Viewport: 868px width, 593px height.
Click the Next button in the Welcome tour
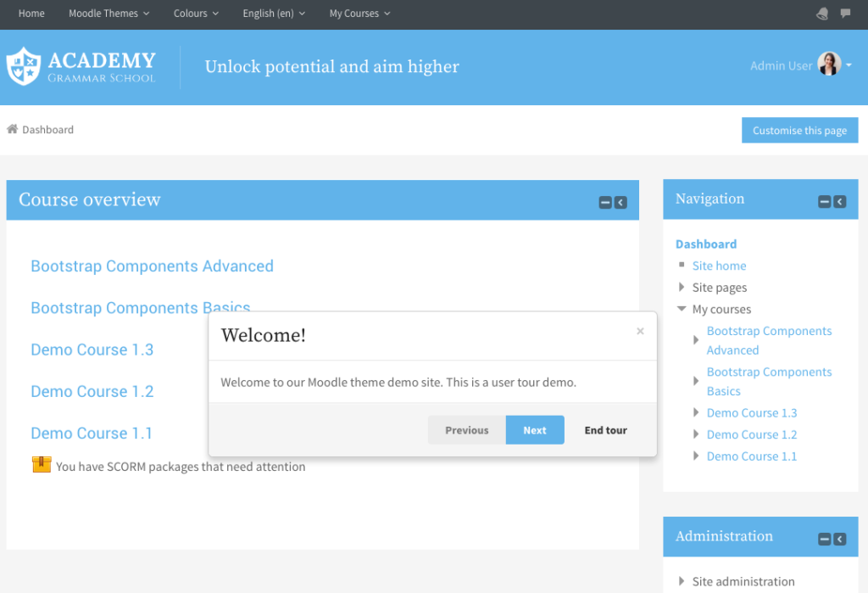pyautogui.click(x=535, y=430)
